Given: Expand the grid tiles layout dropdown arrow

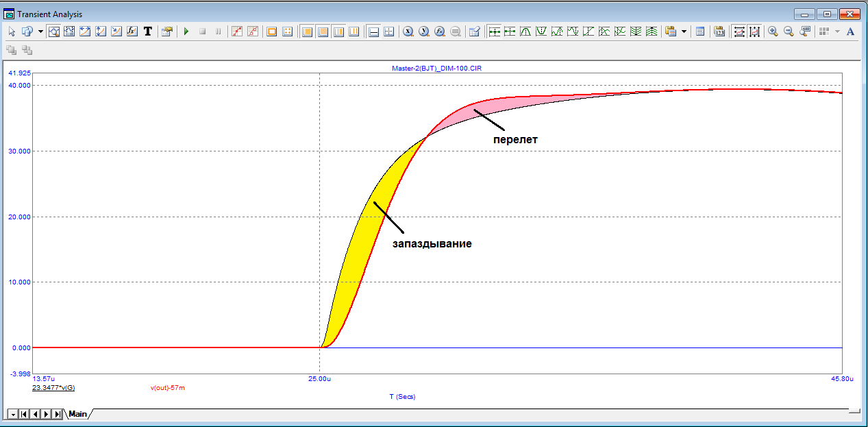Looking at the screenshot, I should click(x=837, y=32).
